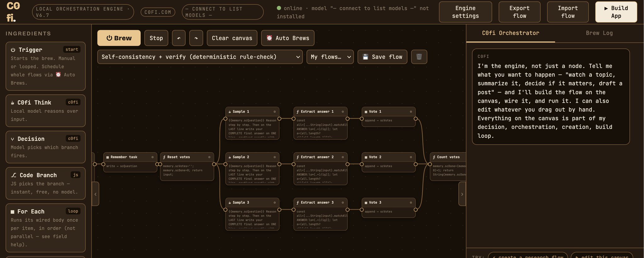
Task: Select the Extract answer 3 node header
Action: point(320,203)
